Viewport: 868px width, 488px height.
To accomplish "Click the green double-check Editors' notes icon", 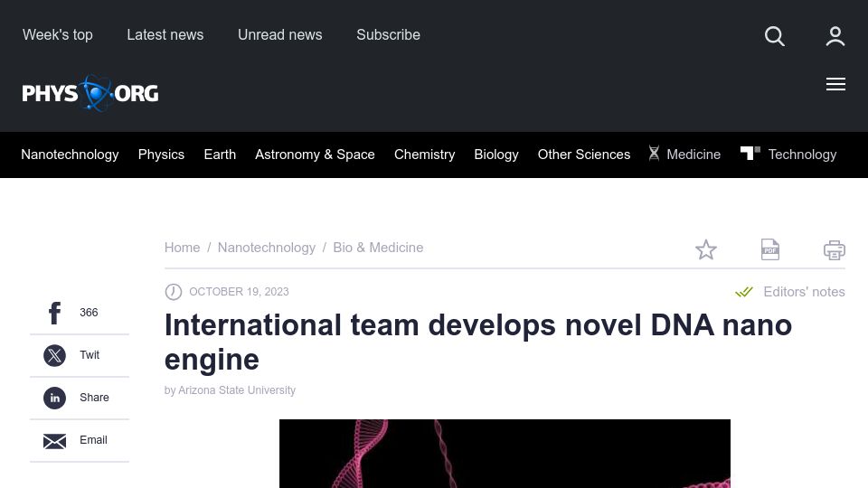I will (x=744, y=292).
